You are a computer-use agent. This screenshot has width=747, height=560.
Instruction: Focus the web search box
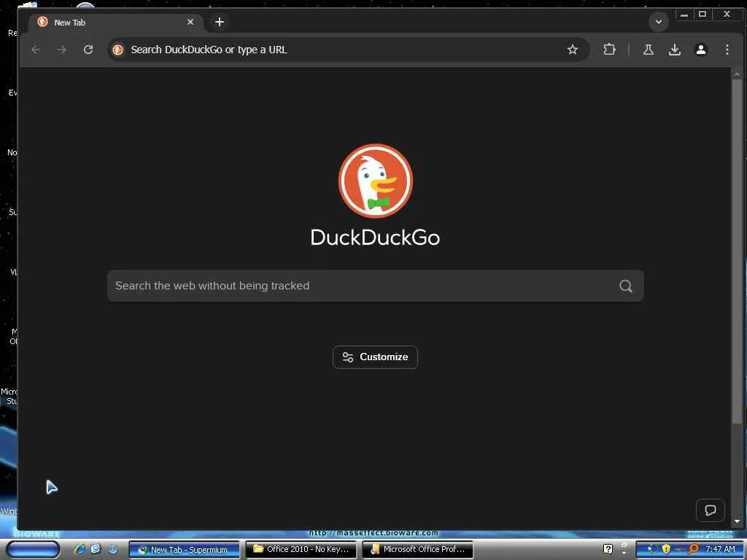pos(376,286)
